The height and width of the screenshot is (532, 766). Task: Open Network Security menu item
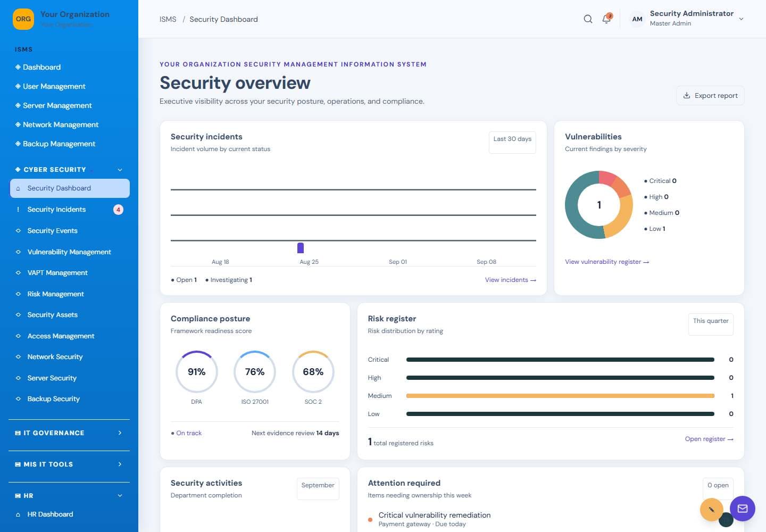[69, 357]
